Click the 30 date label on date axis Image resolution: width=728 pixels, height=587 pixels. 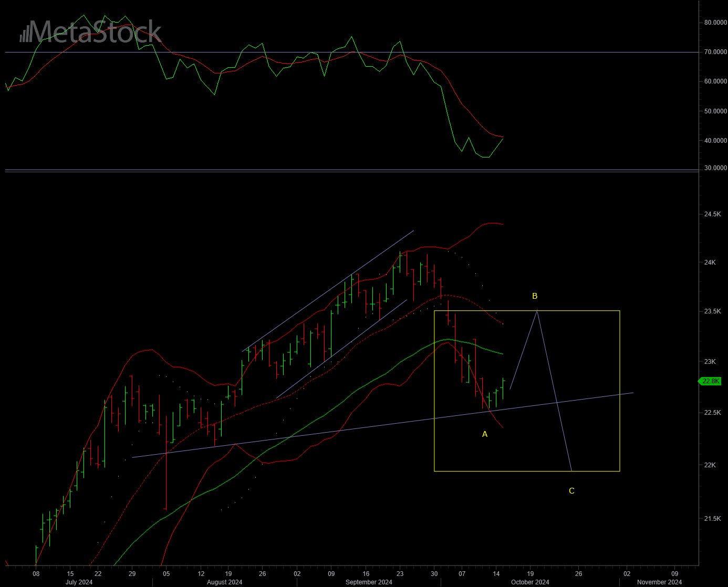(x=434, y=574)
